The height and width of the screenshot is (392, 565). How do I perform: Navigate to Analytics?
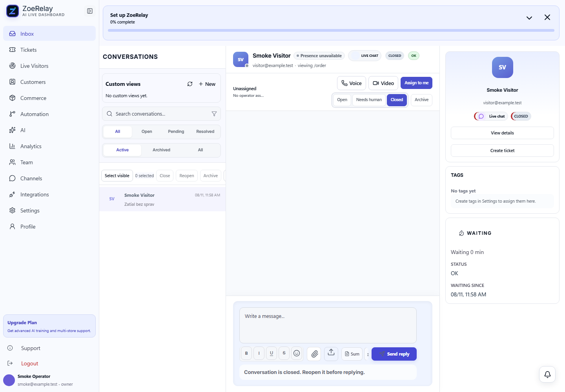coord(49,146)
